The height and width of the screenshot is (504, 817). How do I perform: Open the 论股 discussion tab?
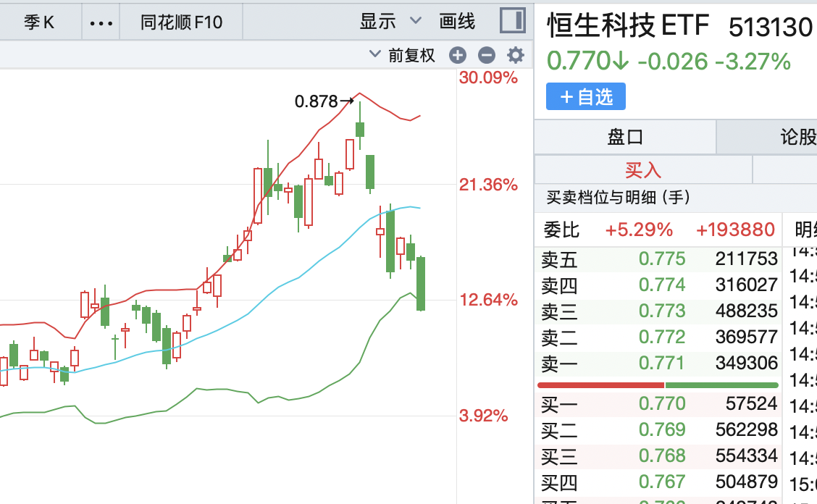click(x=797, y=137)
